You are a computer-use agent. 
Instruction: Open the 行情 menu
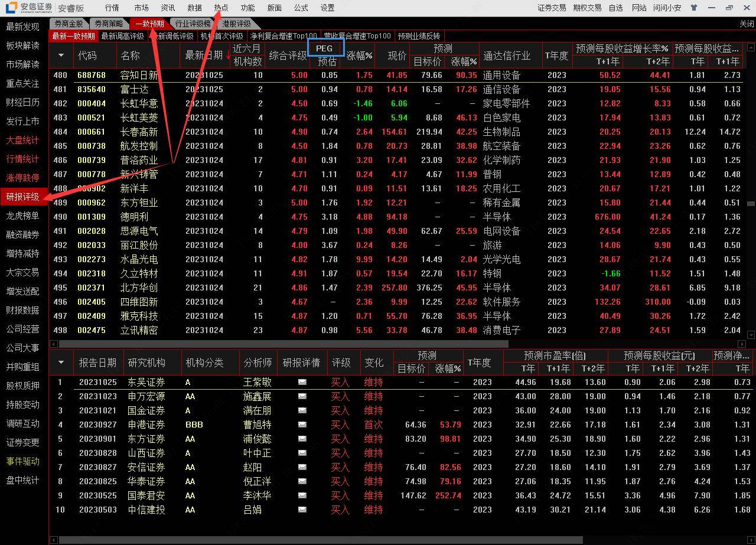[x=112, y=8]
